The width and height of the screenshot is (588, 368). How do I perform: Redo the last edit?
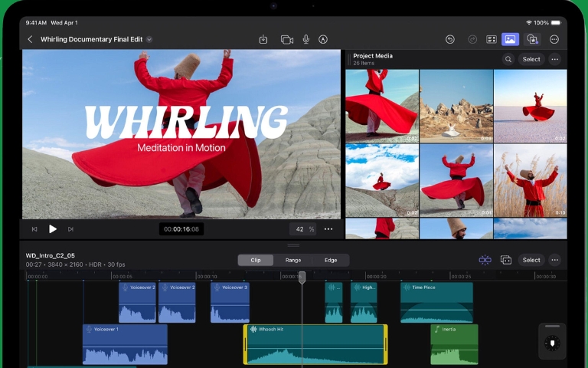click(472, 39)
